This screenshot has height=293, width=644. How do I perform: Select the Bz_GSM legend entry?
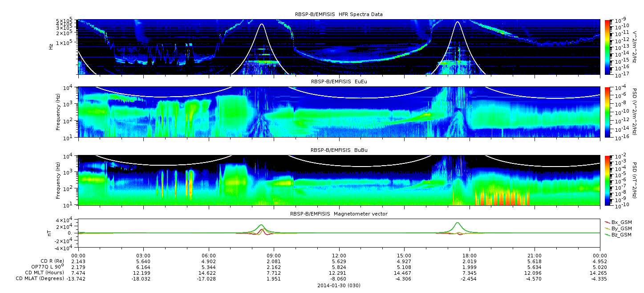[621, 235]
